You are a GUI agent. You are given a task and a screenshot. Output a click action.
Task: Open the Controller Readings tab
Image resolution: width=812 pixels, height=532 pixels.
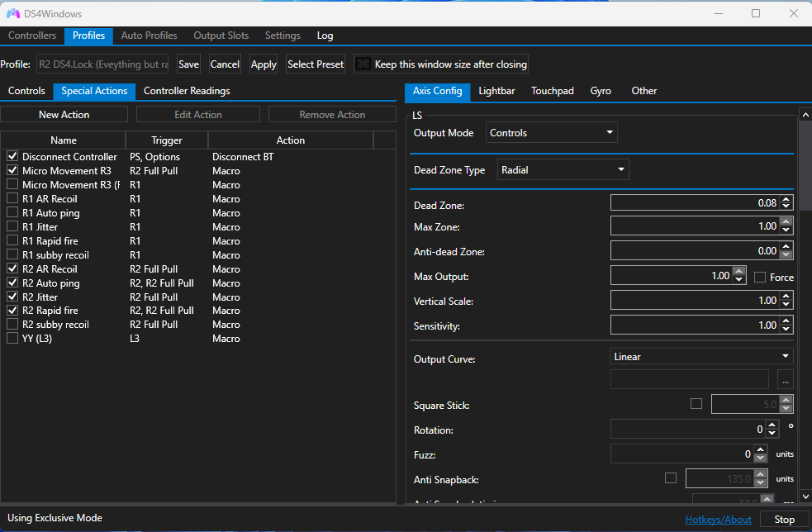(x=187, y=91)
